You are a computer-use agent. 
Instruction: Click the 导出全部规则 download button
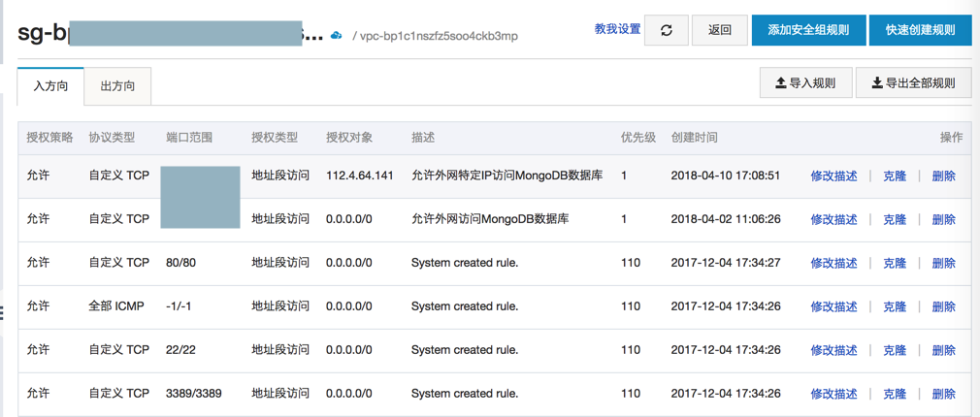(913, 83)
